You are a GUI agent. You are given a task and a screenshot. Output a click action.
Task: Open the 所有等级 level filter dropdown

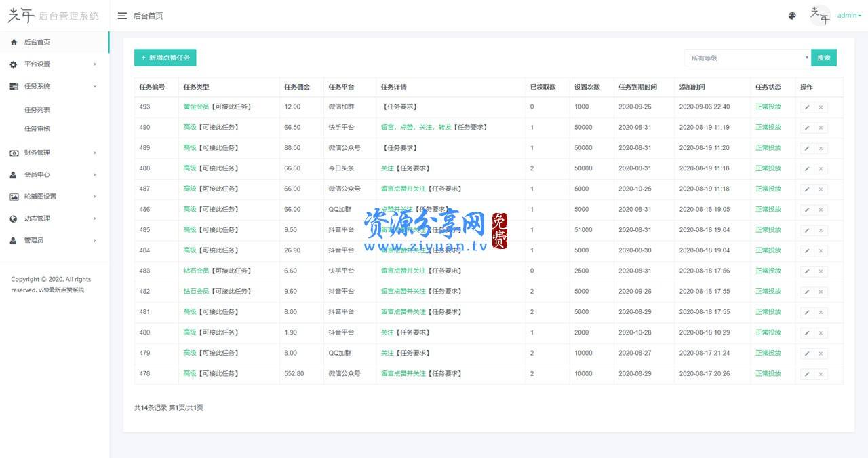(x=746, y=58)
